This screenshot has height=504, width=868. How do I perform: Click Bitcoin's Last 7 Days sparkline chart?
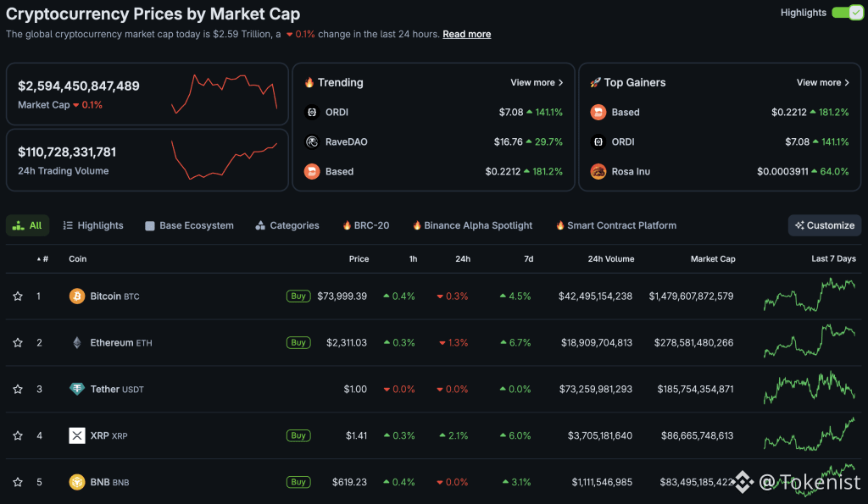click(810, 296)
